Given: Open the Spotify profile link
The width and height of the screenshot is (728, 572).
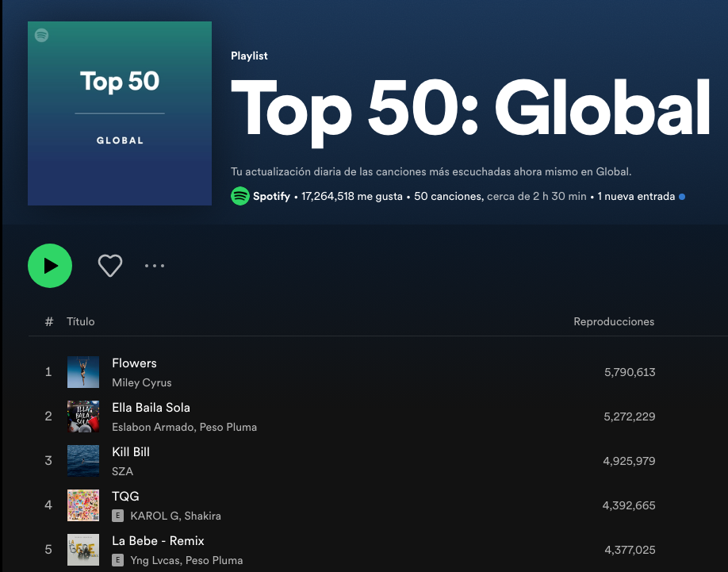Looking at the screenshot, I should (x=272, y=196).
